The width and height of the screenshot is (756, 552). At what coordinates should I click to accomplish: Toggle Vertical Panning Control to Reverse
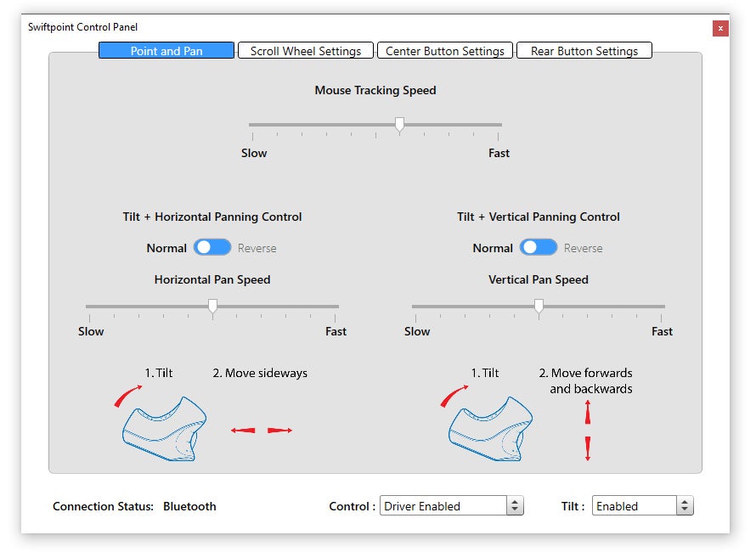(539, 247)
